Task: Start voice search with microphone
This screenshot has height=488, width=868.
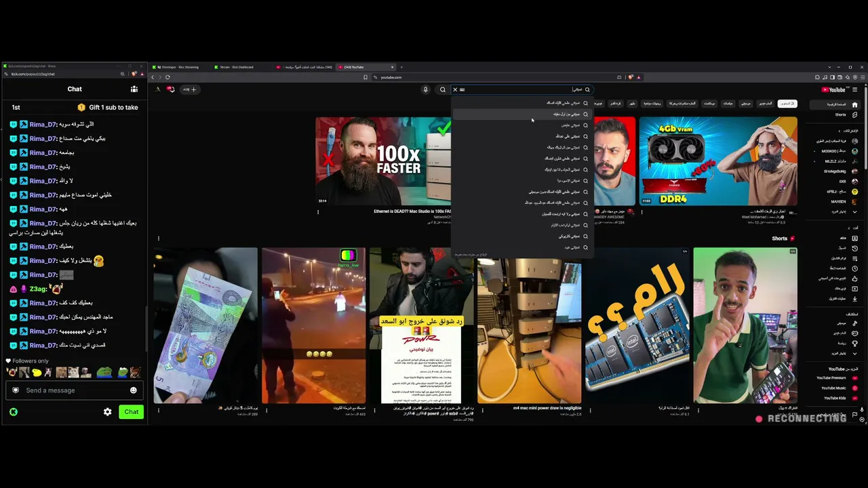Action: [426, 89]
